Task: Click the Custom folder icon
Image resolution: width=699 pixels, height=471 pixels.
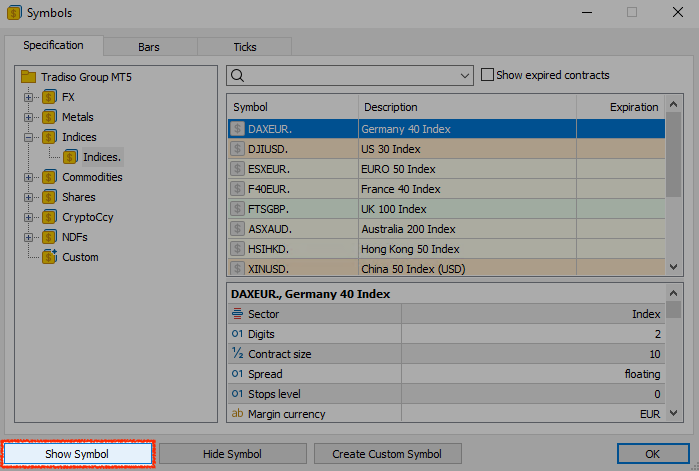Action: (49, 257)
